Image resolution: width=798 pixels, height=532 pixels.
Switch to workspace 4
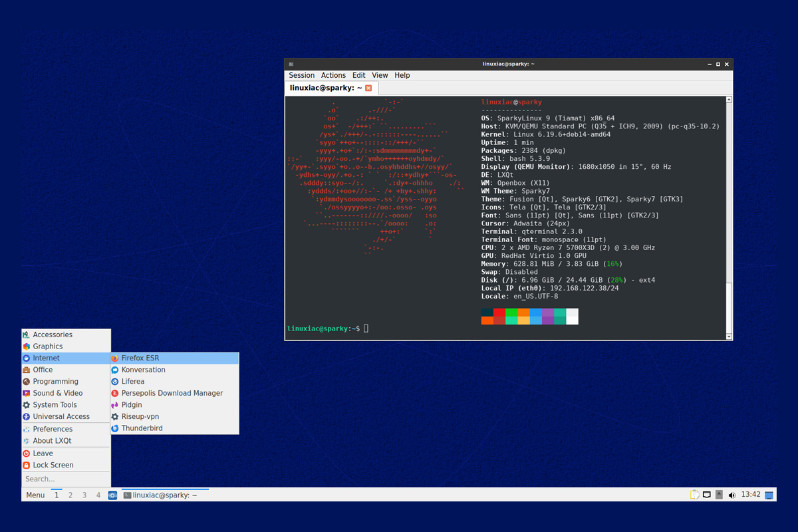[98, 495]
